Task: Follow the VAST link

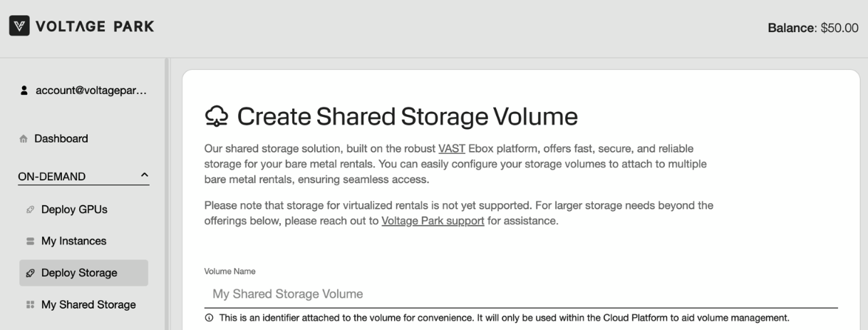Action: (x=451, y=148)
